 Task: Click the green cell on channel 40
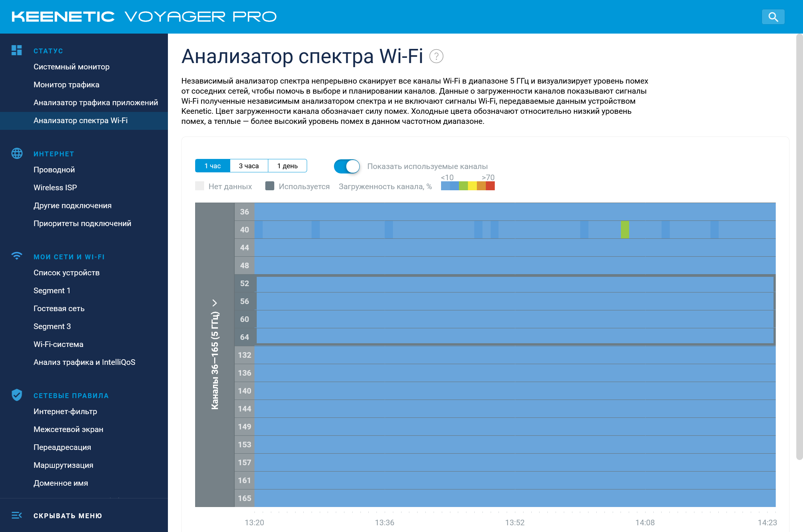(625, 229)
